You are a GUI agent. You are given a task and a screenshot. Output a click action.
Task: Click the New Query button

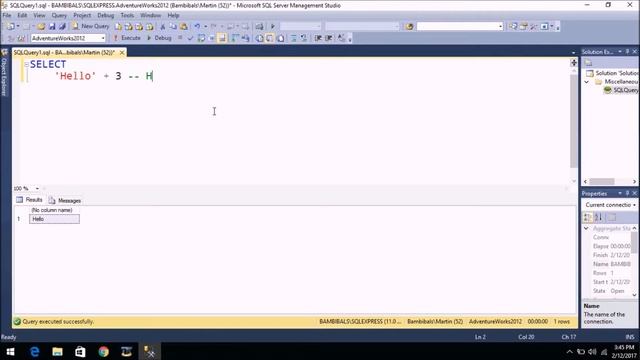tap(91, 26)
